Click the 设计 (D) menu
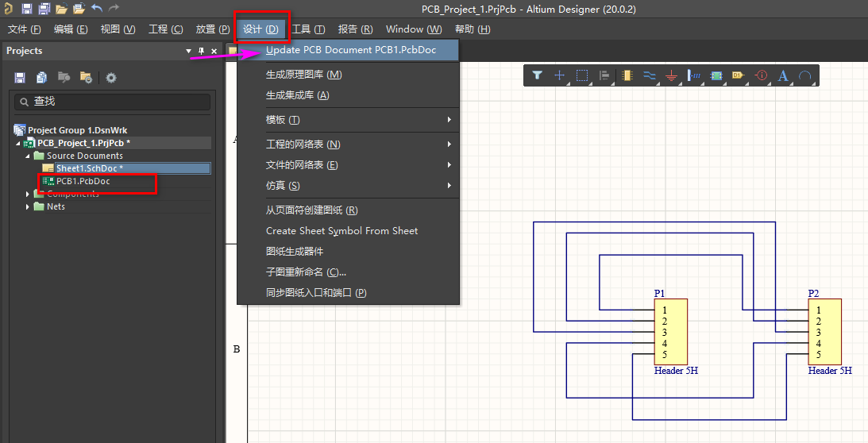 pyautogui.click(x=261, y=29)
